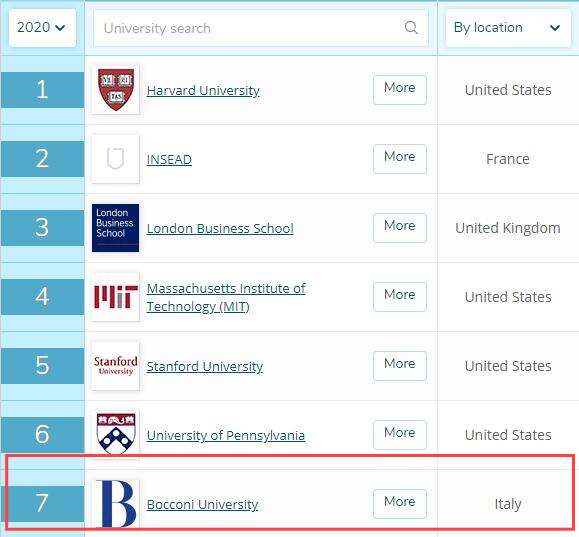Open the London Business School link
Image resolution: width=579 pixels, height=537 pixels.
220,229
